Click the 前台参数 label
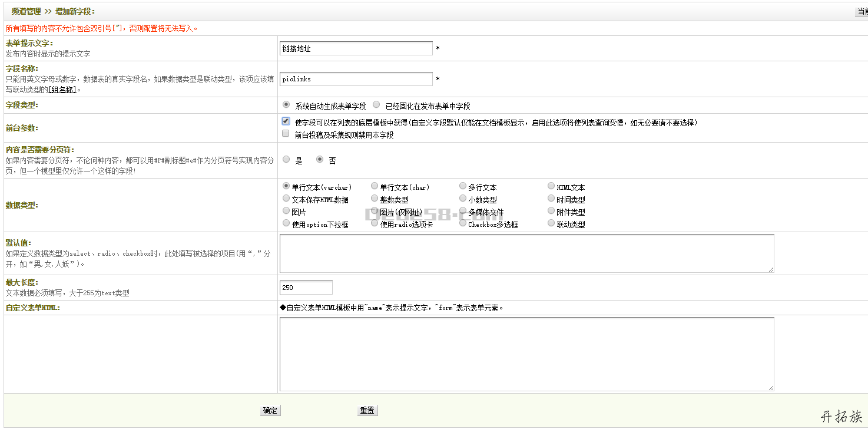Screen dimensions: 868x429 pyautogui.click(x=22, y=128)
